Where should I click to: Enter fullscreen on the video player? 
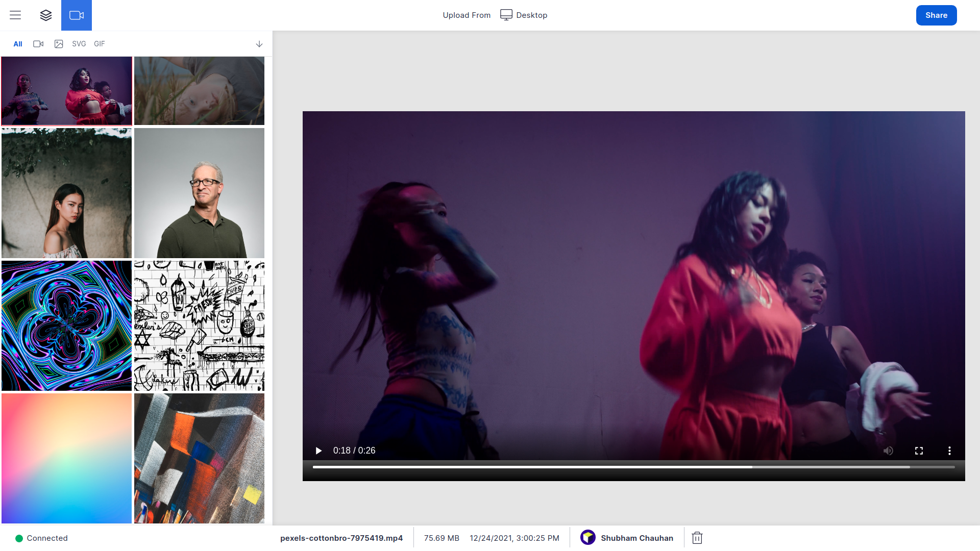coord(919,450)
